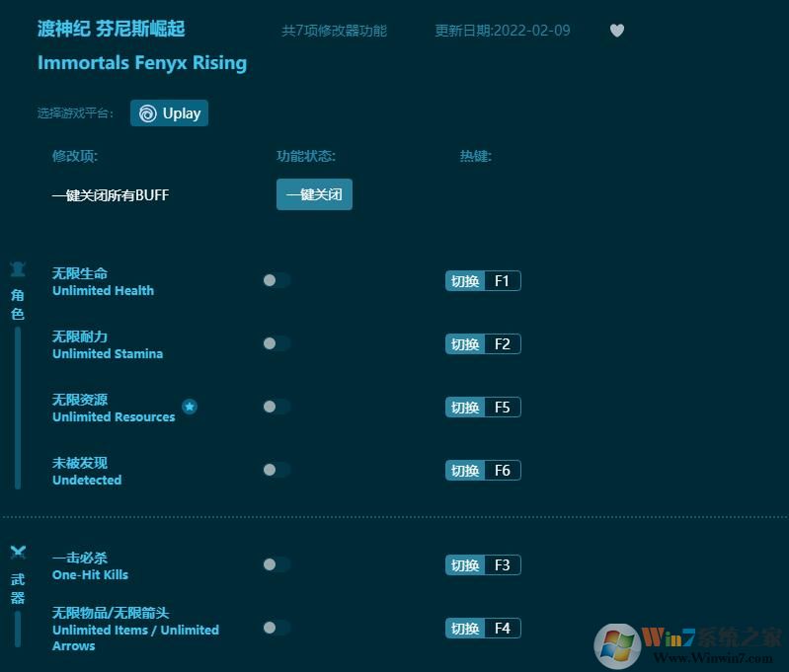Enable the Undetected switch
This screenshot has height=672, width=789.
[x=276, y=470]
